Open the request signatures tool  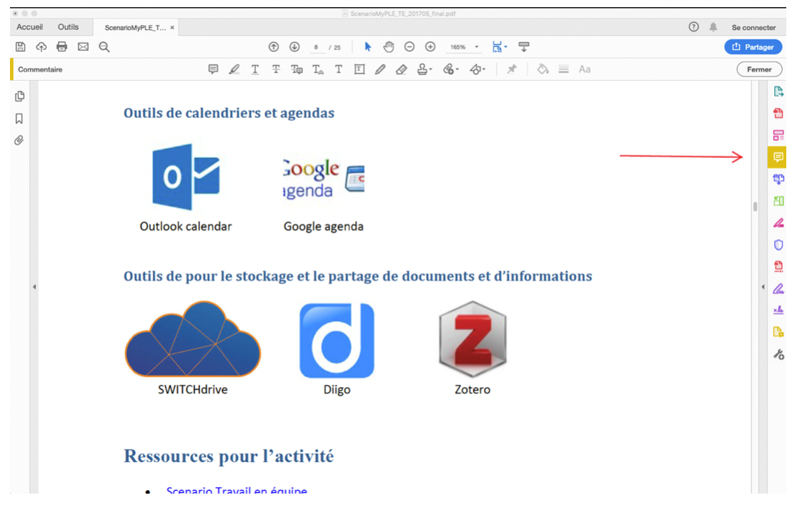point(778,311)
